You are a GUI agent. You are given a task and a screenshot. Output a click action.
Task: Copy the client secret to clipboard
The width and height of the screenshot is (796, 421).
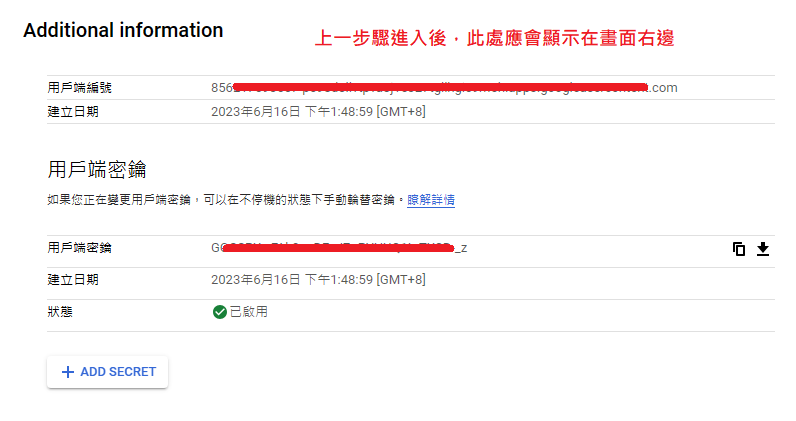pos(739,249)
